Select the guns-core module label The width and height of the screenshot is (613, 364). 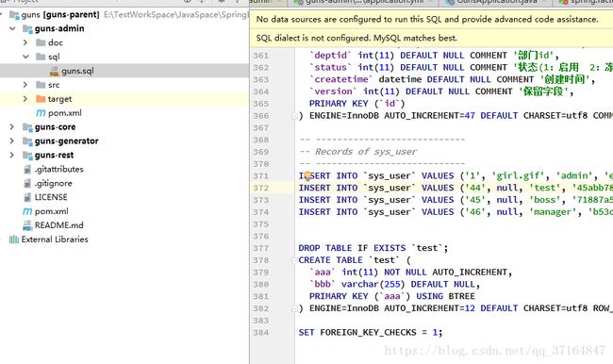click(55, 127)
